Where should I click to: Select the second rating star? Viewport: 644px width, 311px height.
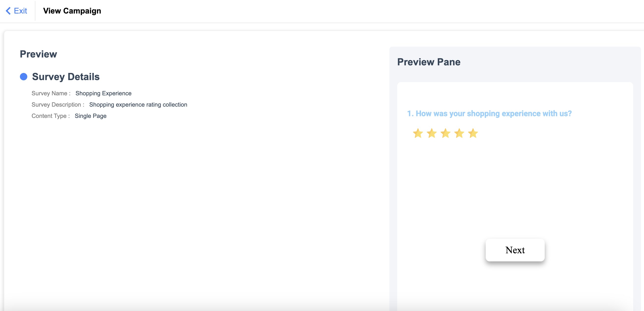(431, 133)
